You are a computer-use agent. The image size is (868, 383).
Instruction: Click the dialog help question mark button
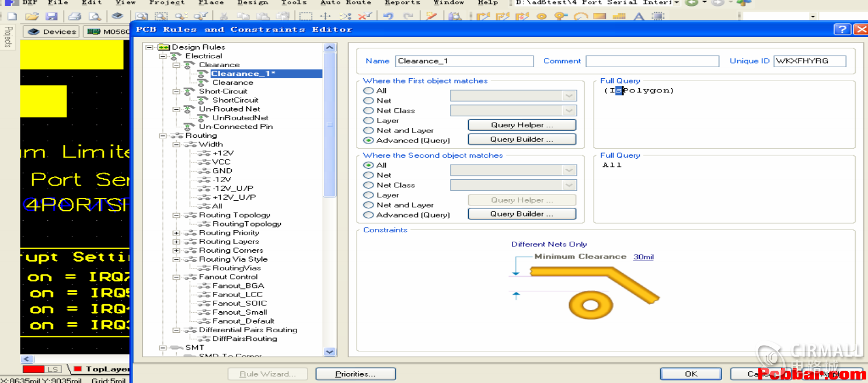pos(841,29)
